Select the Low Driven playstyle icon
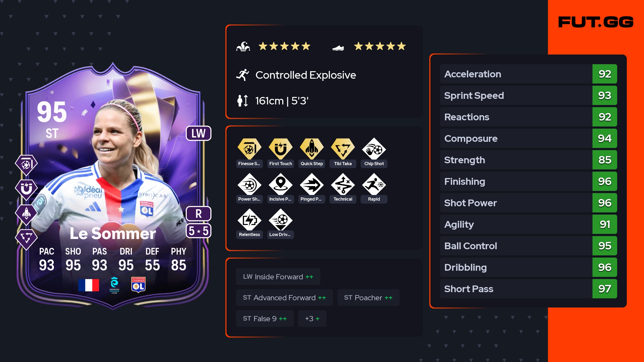The image size is (644, 362). pos(280,220)
